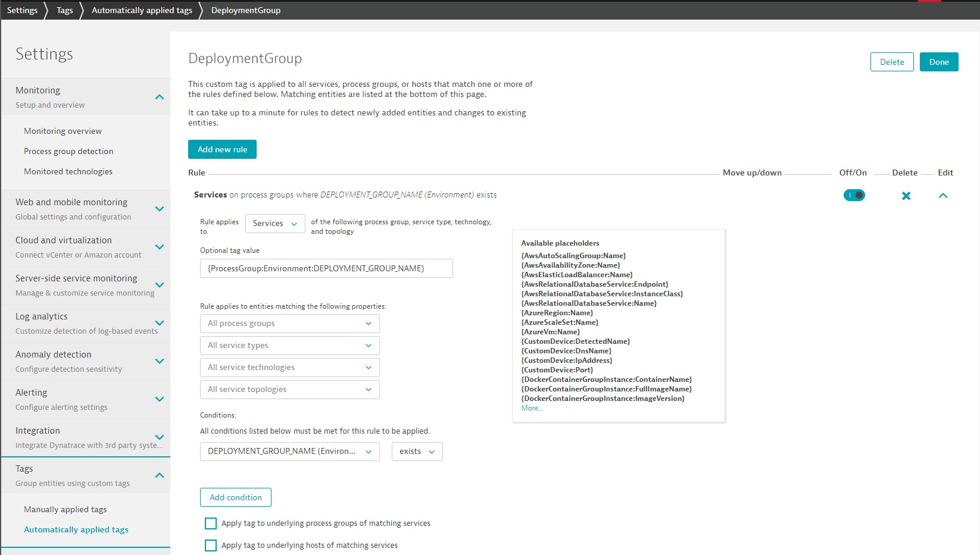Collapse the Monitoring section chevron
The width and height of the screenshot is (980, 555).
click(x=160, y=97)
